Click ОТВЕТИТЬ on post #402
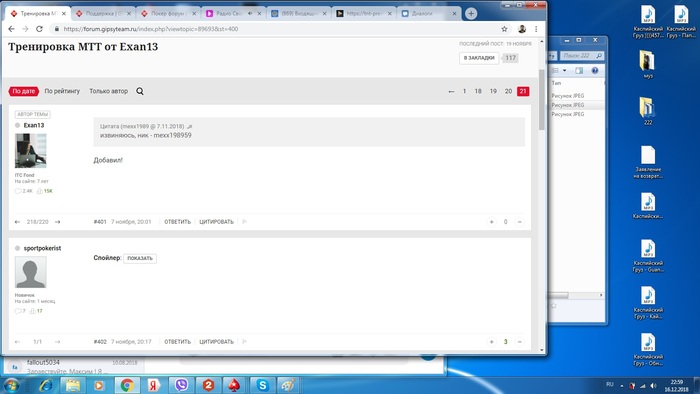 177,342
